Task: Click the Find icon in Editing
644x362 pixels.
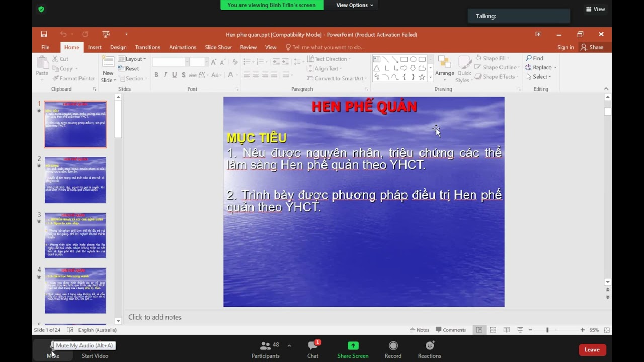Action: [535, 58]
